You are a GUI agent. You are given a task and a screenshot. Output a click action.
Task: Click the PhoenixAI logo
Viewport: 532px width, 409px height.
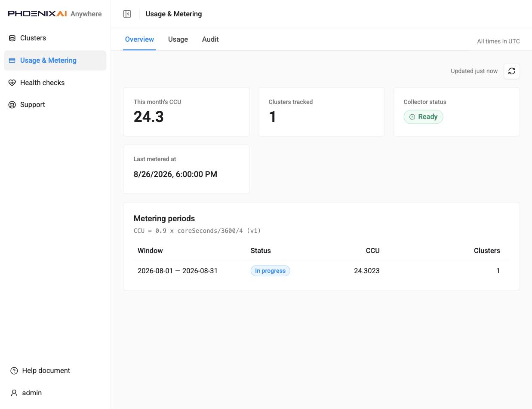[x=37, y=14]
